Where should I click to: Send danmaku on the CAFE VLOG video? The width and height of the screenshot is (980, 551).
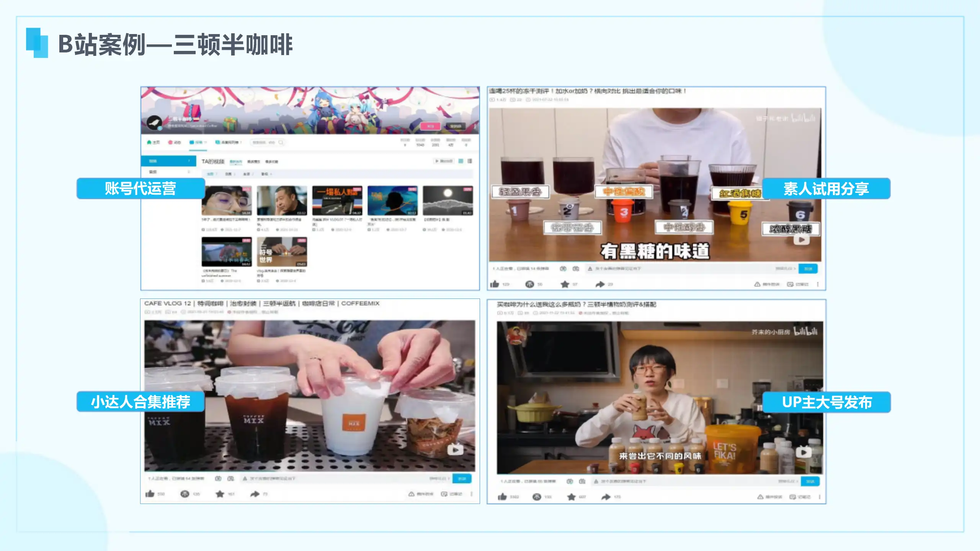tap(462, 478)
